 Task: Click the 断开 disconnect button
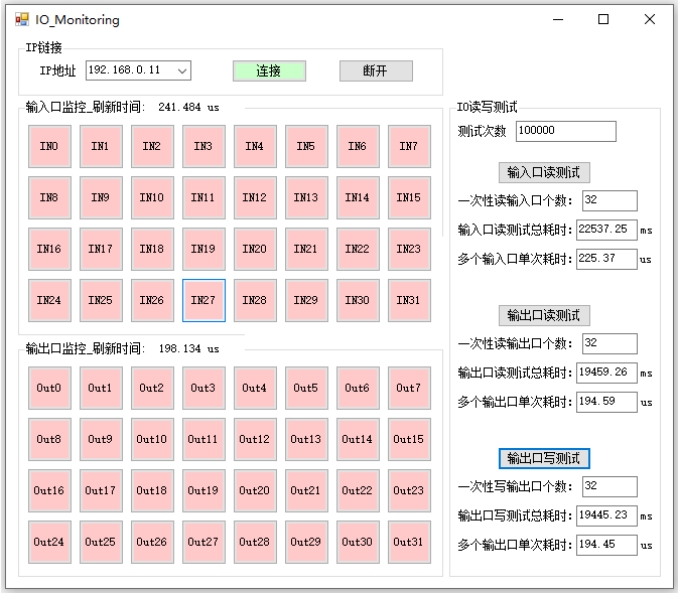click(376, 71)
